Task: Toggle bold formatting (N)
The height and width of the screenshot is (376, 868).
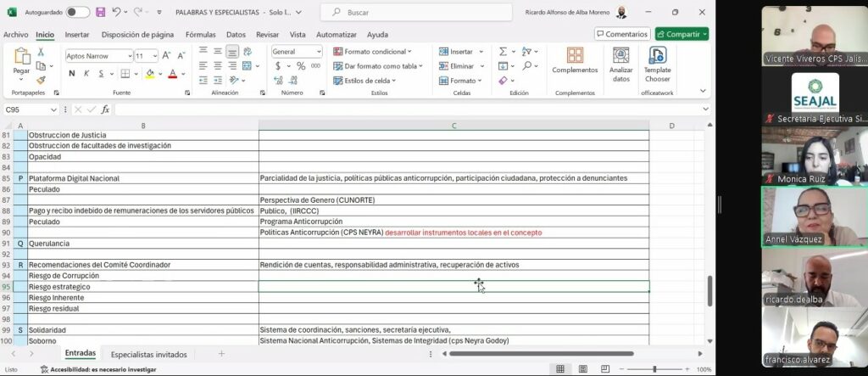Action: (72, 74)
